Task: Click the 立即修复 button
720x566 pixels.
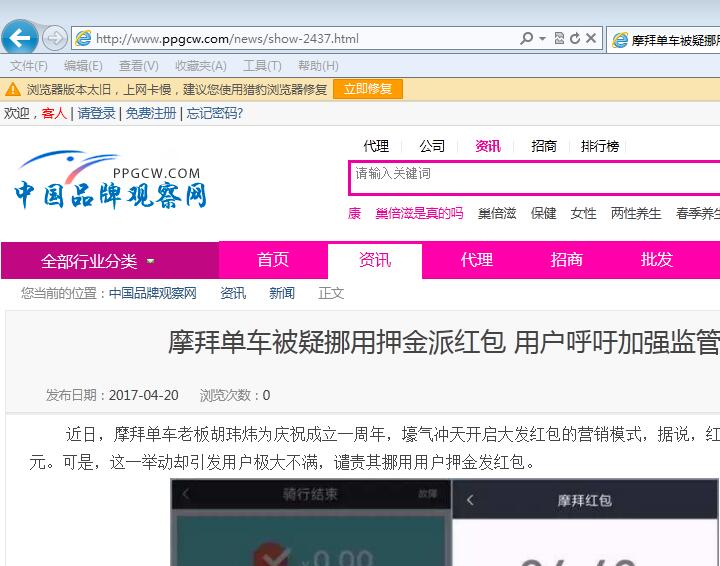Action: pos(368,89)
